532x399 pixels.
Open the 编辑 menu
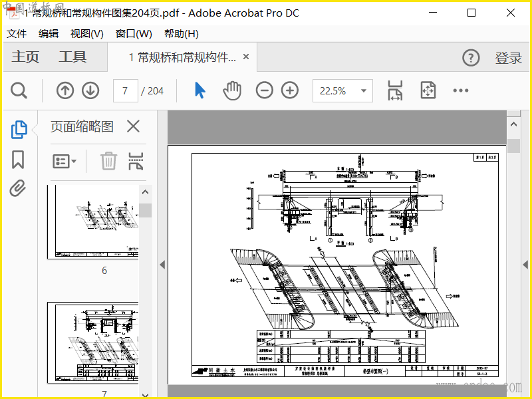click(49, 34)
